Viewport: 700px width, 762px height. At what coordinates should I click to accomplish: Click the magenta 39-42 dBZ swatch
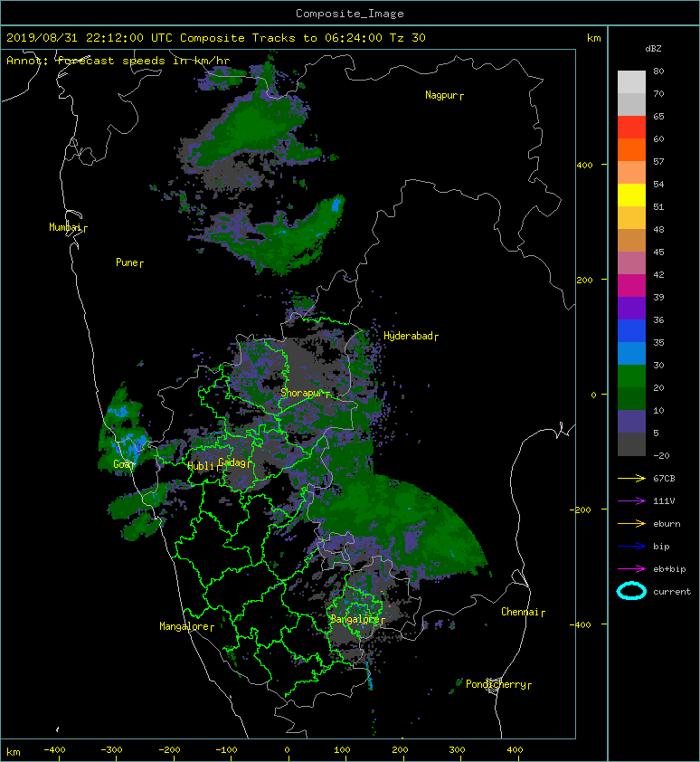[631, 286]
